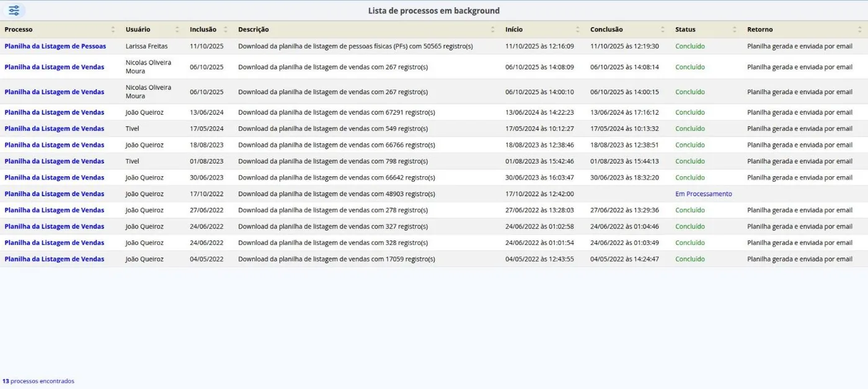Screen dimensions: 868x389
Task: Sort by the Usuário column arrows
Action: [x=177, y=30]
